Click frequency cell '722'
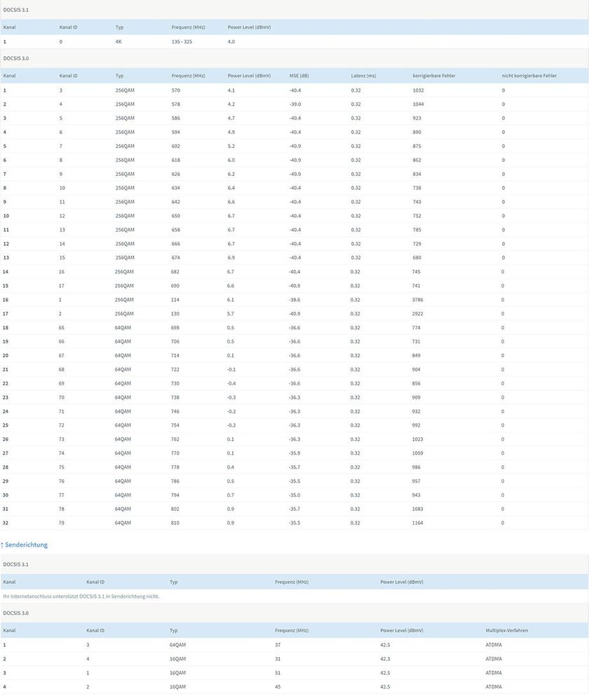 point(175,369)
